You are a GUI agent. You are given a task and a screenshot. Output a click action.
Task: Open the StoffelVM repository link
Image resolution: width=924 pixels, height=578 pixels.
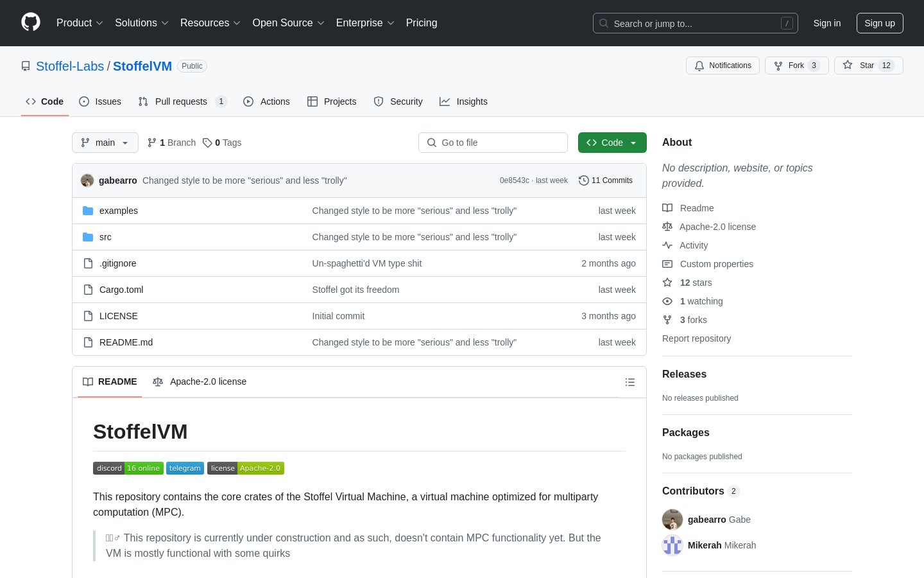142,66
